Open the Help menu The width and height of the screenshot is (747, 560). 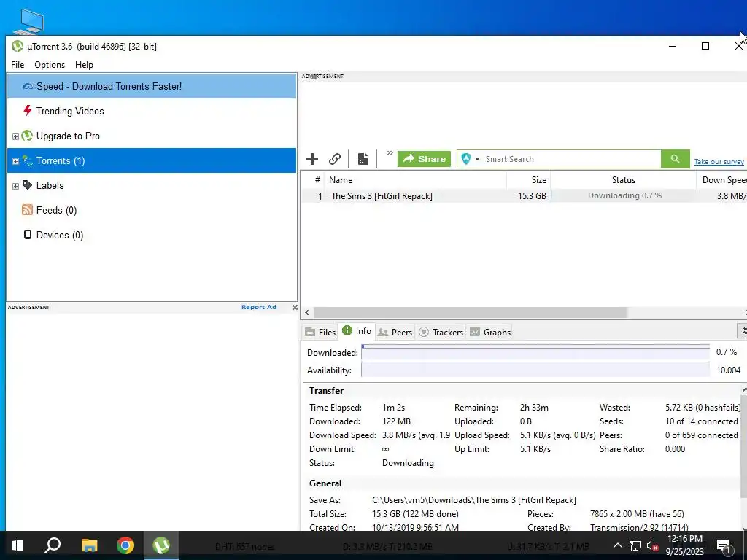pos(84,65)
